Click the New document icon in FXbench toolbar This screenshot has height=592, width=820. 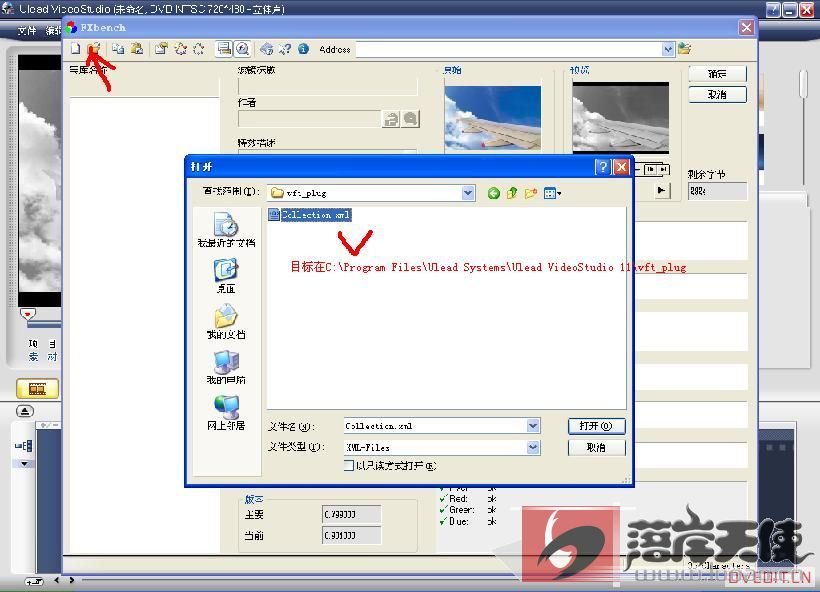pyautogui.click(x=76, y=49)
